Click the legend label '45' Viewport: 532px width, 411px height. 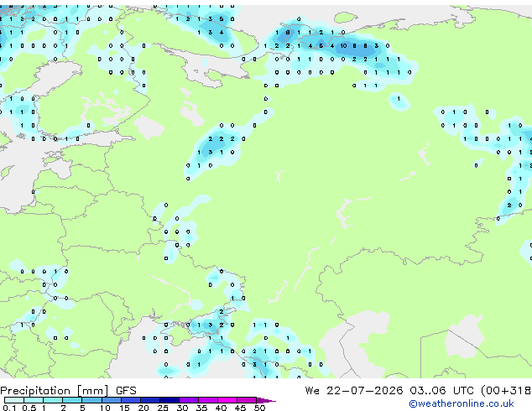pos(240,408)
